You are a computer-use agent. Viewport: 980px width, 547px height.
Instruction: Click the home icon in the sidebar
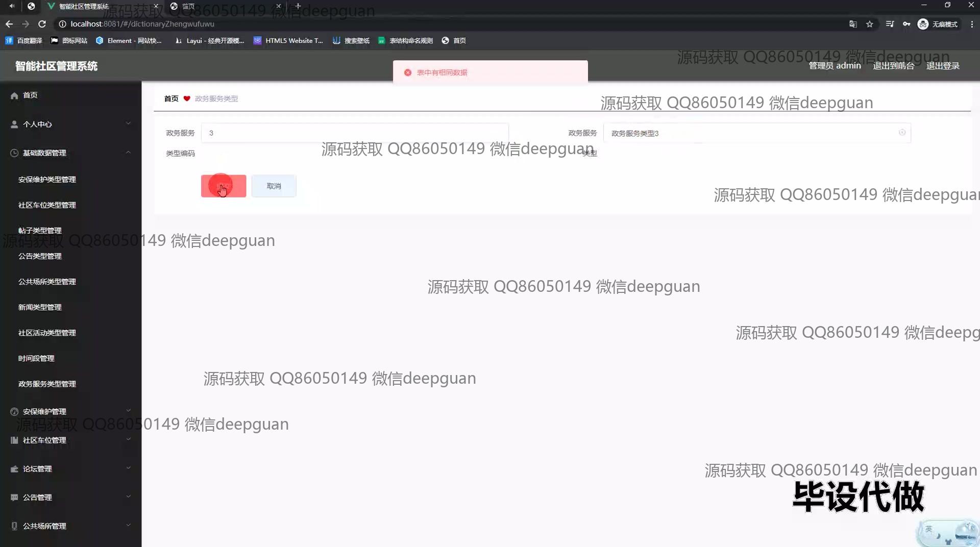[x=14, y=95]
